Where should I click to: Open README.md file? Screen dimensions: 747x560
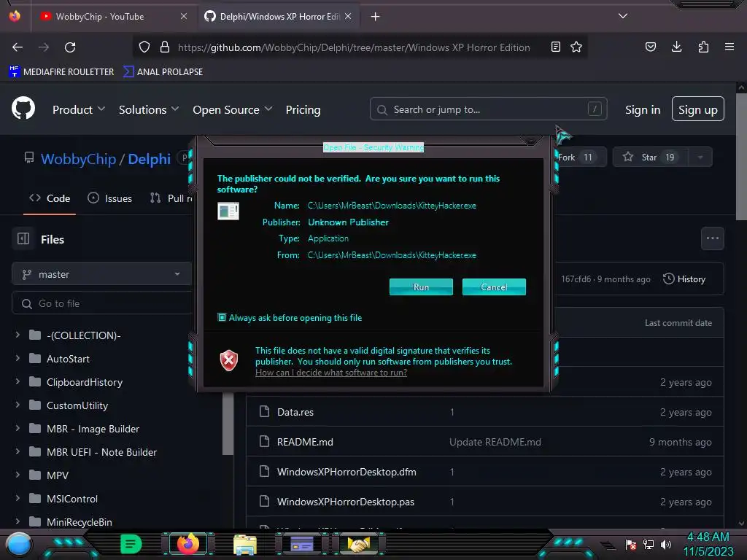(x=305, y=442)
